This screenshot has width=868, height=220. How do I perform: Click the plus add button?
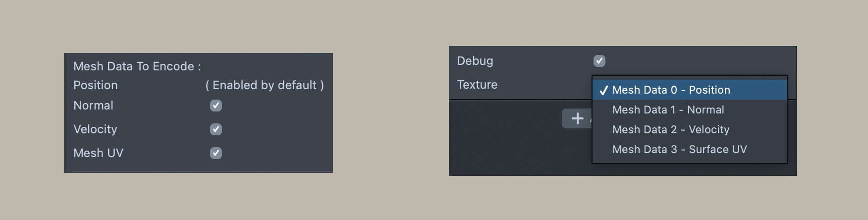coord(577,118)
